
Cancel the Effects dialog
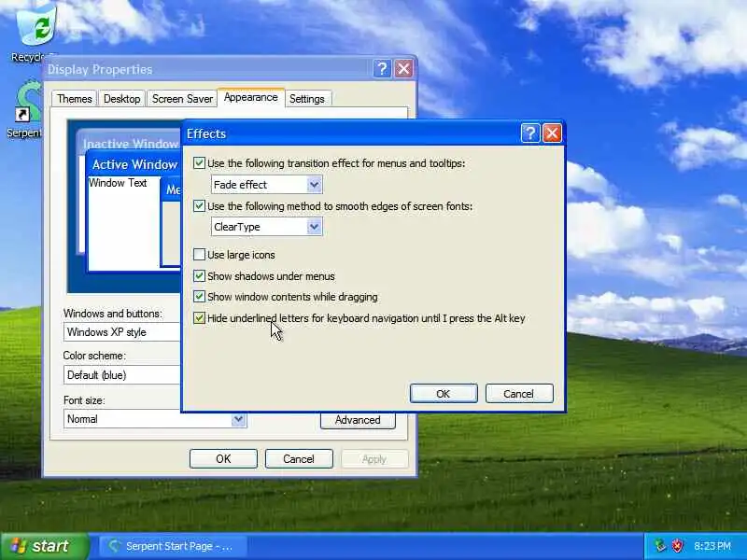tap(519, 394)
